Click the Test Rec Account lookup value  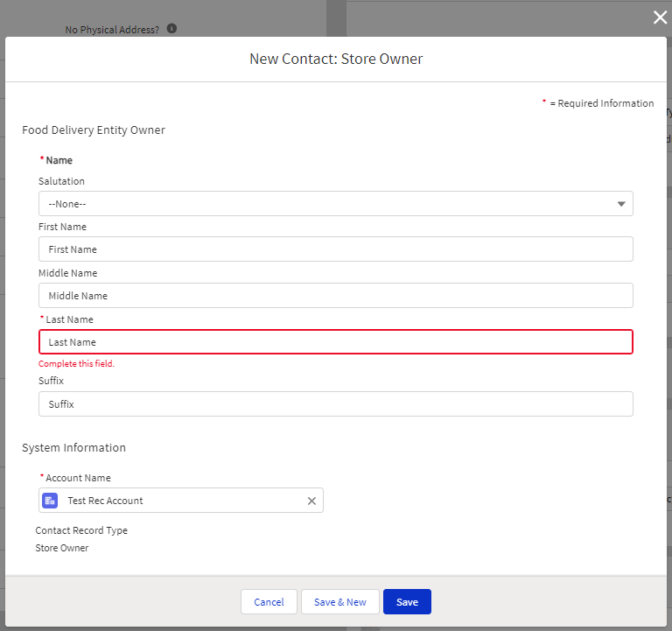point(105,501)
